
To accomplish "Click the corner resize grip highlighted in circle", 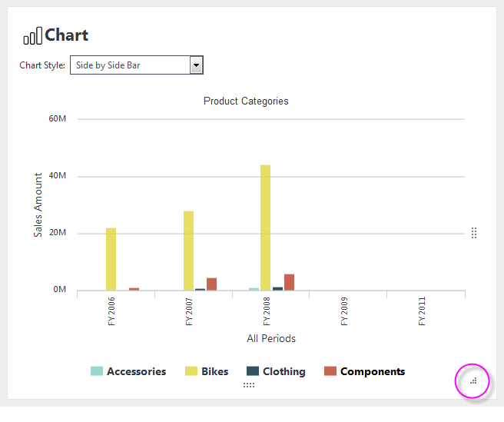I will (x=473, y=381).
